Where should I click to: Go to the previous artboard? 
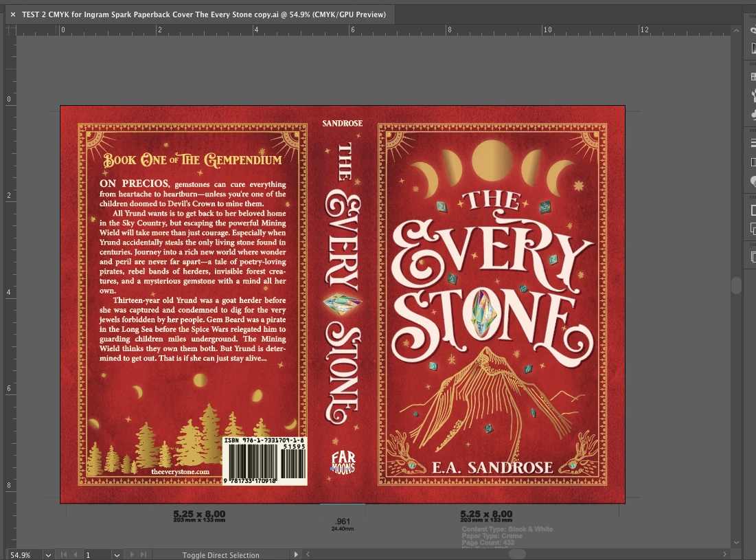pos(76,555)
